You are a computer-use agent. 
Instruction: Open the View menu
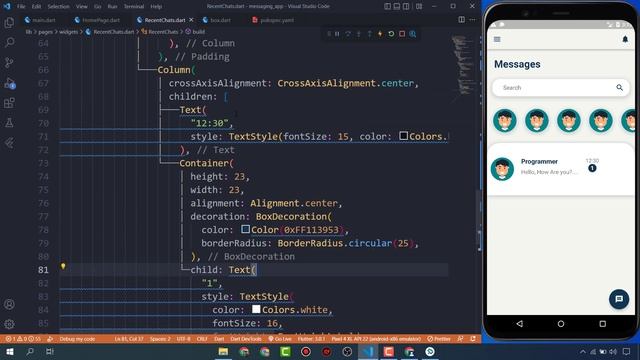(82, 7)
